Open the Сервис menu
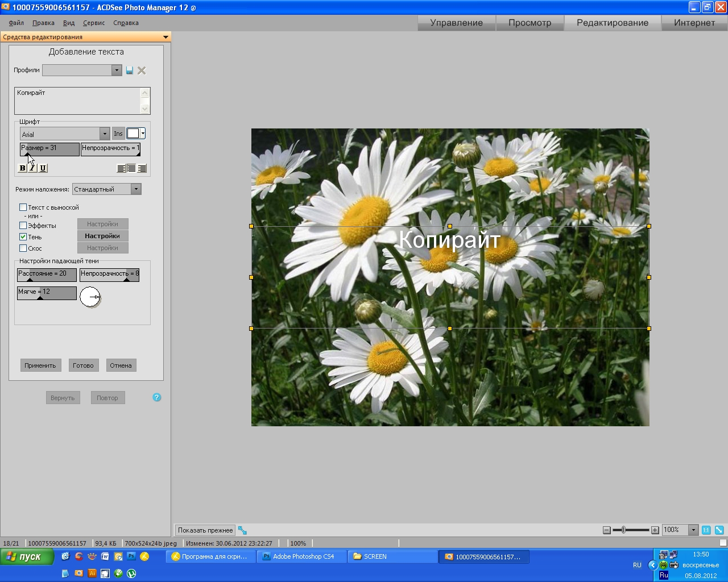Viewport: 728px width, 582px height. point(94,23)
